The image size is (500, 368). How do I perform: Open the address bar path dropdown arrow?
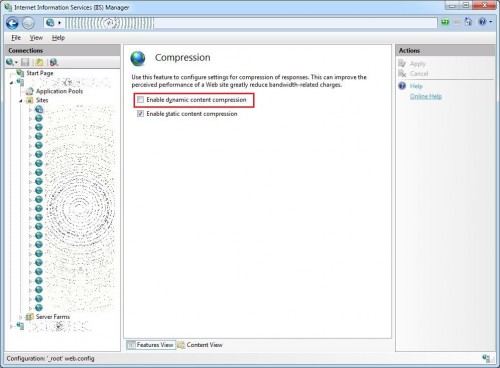[59, 23]
